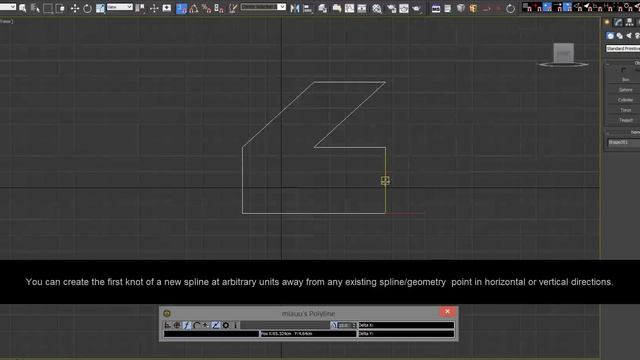
Task: Click the Align tool icon
Action: (308, 8)
